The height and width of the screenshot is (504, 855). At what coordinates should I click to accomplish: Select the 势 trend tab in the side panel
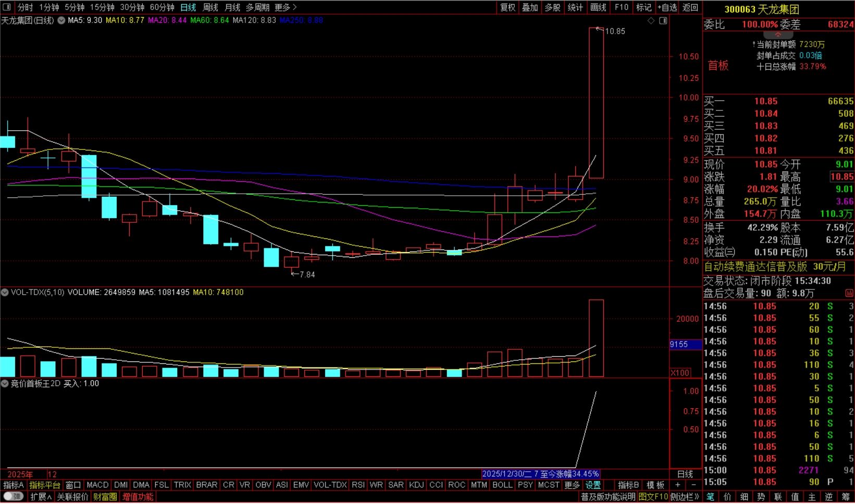click(x=761, y=497)
